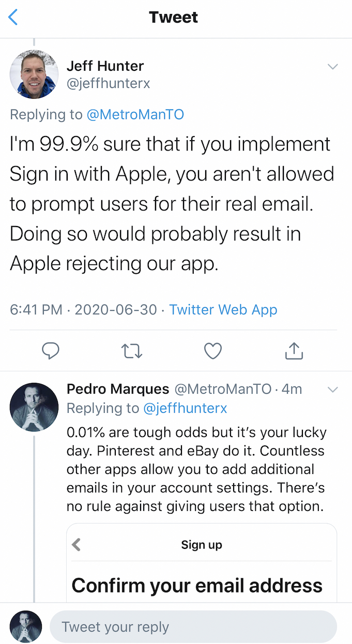The height and width of the screenshot is (644, 352).
Task: Open @jeffhunterx reply-to link
Action: 185,408
